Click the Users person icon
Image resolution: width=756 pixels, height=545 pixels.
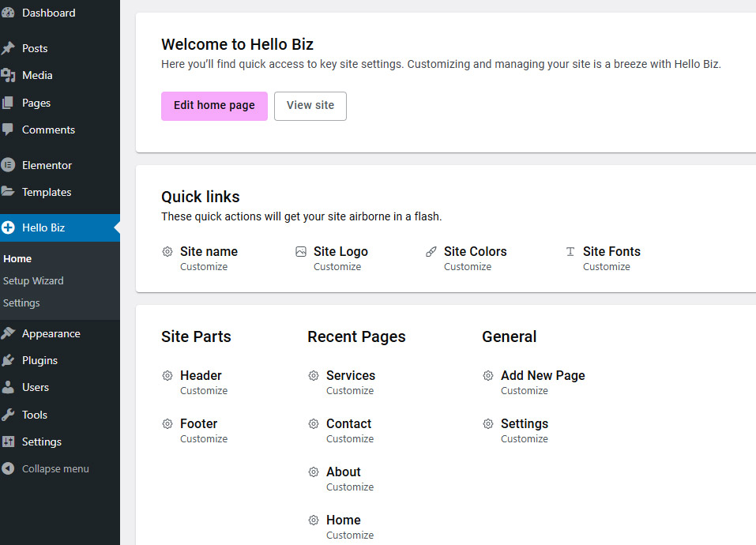[8, 388]
